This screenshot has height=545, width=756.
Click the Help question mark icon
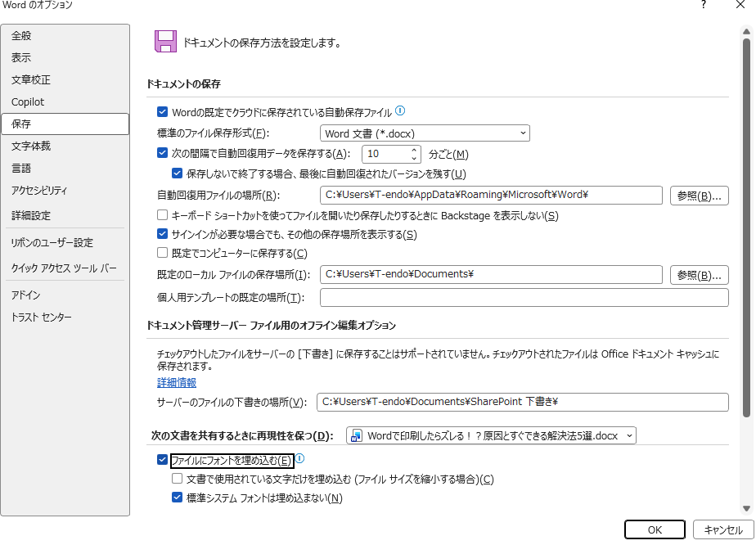pyautogui.click(x=703, y=5)
